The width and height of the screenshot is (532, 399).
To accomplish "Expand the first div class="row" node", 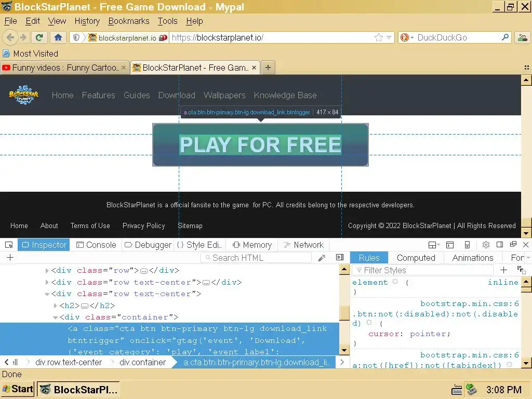I will click(47, 270).
